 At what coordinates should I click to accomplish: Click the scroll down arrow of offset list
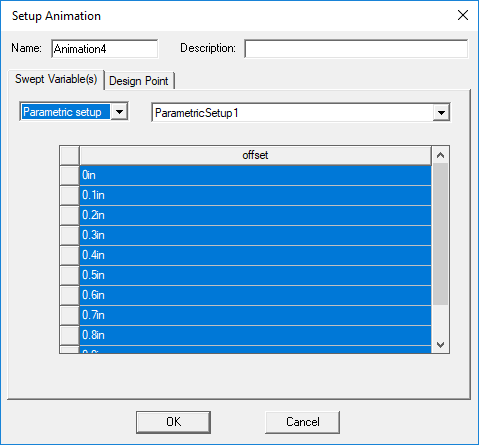(440, 345)
